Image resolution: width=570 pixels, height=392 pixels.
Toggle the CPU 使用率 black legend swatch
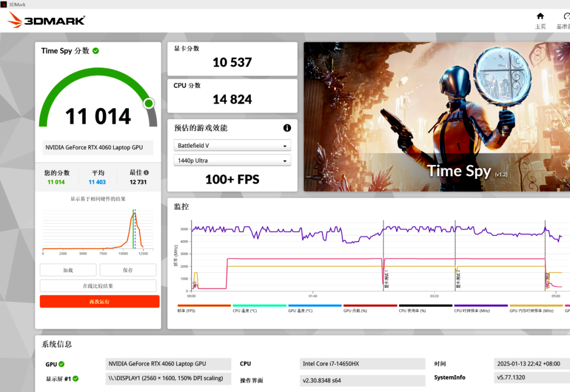tap(425, 305)
